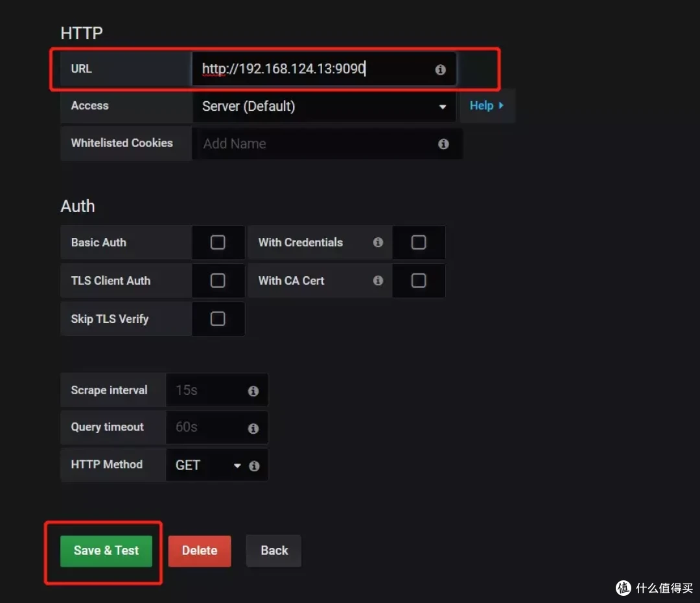Open the Access Server (Default) dropdown
The width and height of the screenshot is (700, 603).
(x=324, y=106)
